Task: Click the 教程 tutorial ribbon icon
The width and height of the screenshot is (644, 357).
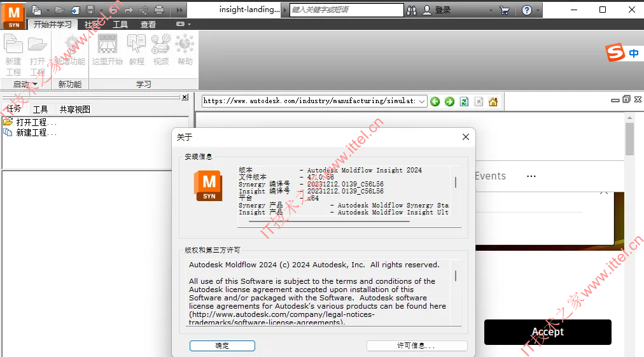Action: [x=136, y=50]
